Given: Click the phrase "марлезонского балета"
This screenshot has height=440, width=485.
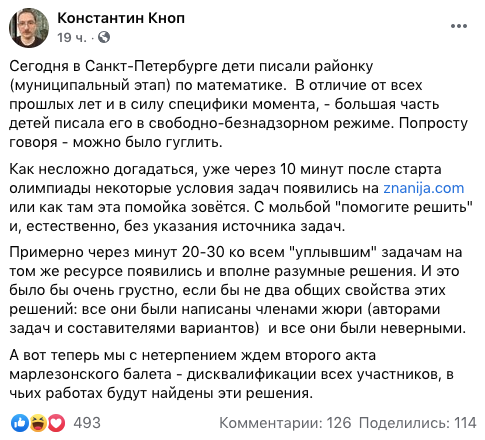Looking at the screenshot, I should [x=90, y=374].
